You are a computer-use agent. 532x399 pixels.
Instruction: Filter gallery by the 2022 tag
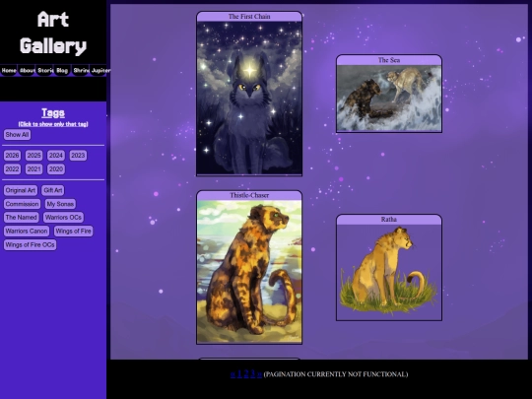point(12,169)
